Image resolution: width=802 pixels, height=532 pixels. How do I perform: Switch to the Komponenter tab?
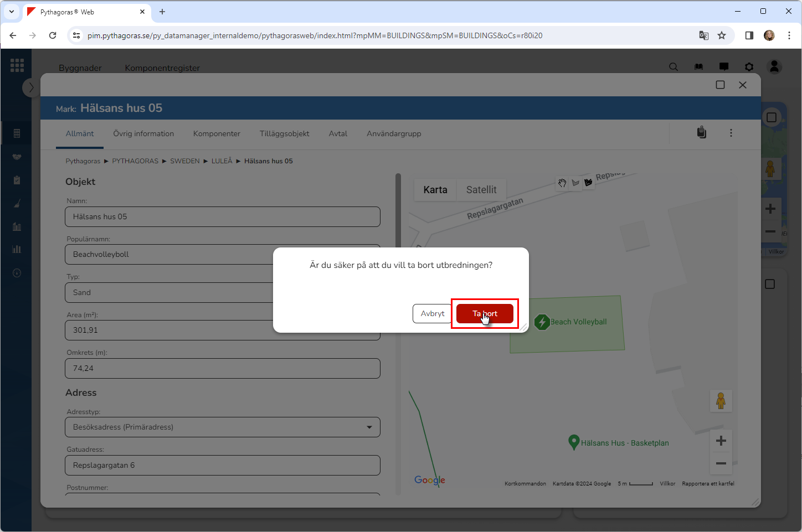coord(217,134)
